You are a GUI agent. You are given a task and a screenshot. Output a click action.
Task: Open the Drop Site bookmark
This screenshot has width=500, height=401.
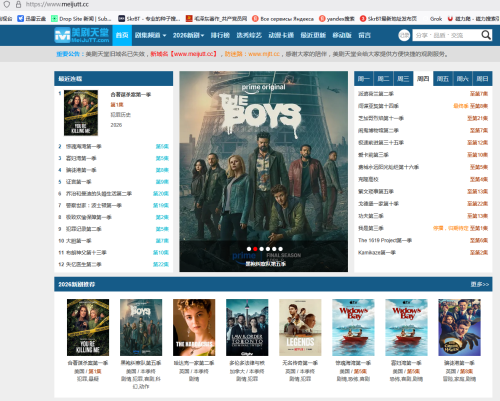(81, 19)
